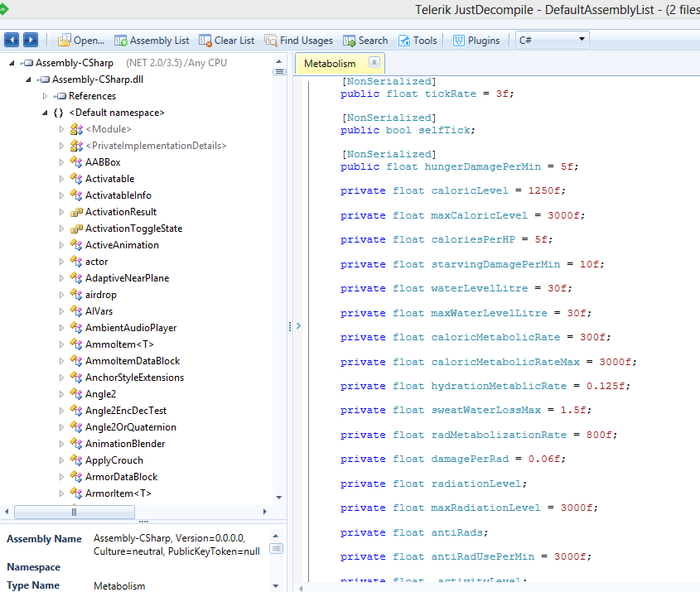Viewport: 700px width, 592px height.
Task: Click the AnimationBlender class icon
Action: point(76,444)
